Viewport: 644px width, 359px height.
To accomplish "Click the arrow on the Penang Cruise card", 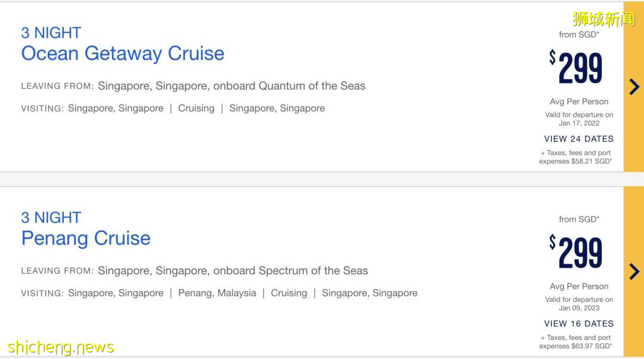I will coord(634,272).
